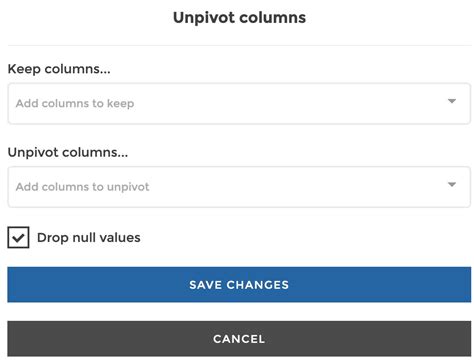474x363 pixels.
Task: Click the small triangle icon in Unpivot columns box
Action: (x=452, y=184)
